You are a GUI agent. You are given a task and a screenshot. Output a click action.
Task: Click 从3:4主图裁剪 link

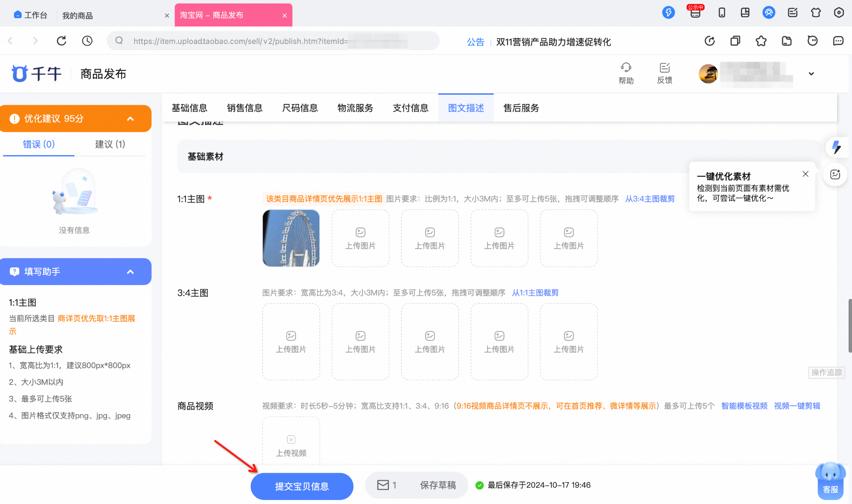click(x=650, y=199)
